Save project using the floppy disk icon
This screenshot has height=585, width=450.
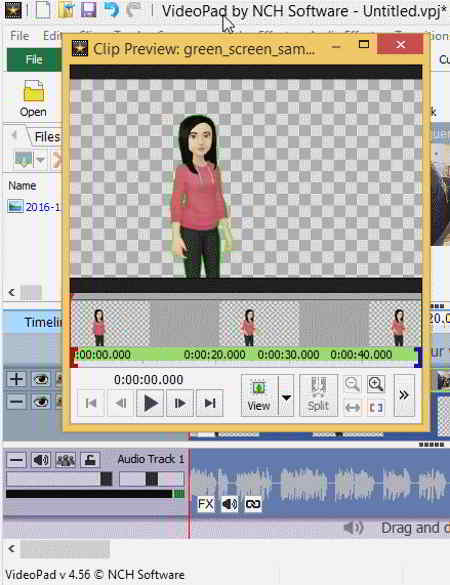(88, 10)
